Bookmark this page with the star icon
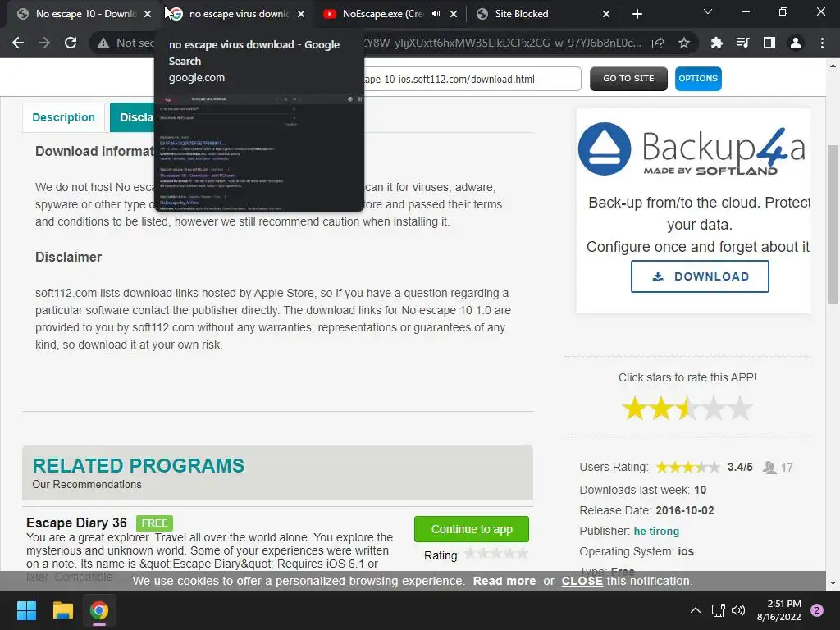Viewport: 840px width, 630px height. pyautogui.click(x=683, y=43)
